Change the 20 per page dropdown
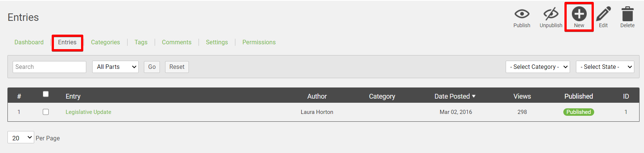Image resolution: width=644 pixels, height=153 pixels. coord(21,138)
